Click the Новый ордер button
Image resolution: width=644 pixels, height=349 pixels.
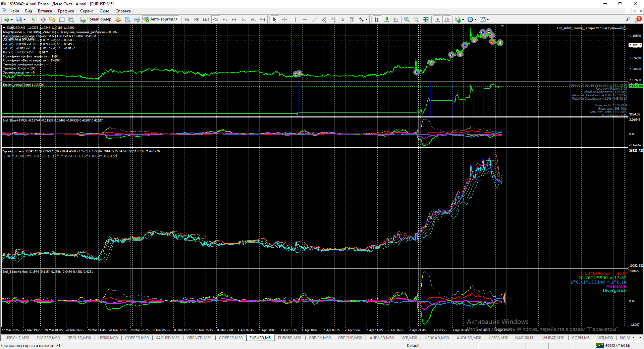pos(96,19)
